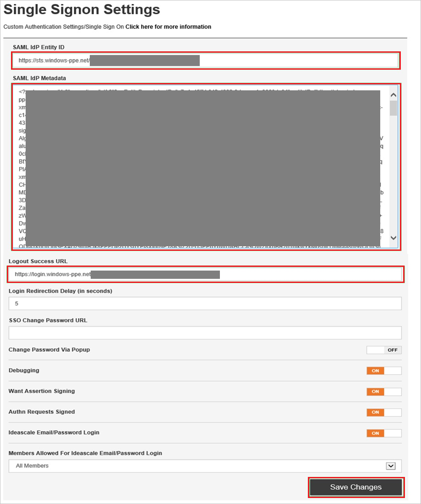Click the dropdown arrow for member login options
Image resolution: width=421 pixels, height=504 pixels.
point(390,466)
